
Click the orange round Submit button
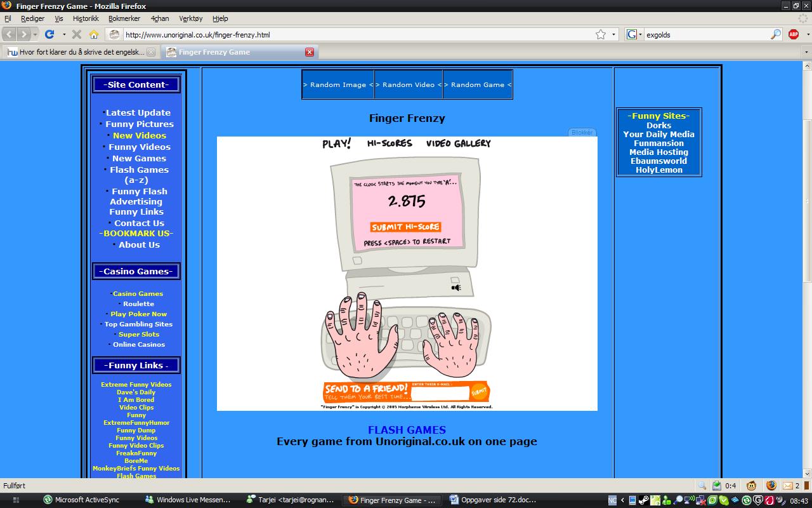480,391
